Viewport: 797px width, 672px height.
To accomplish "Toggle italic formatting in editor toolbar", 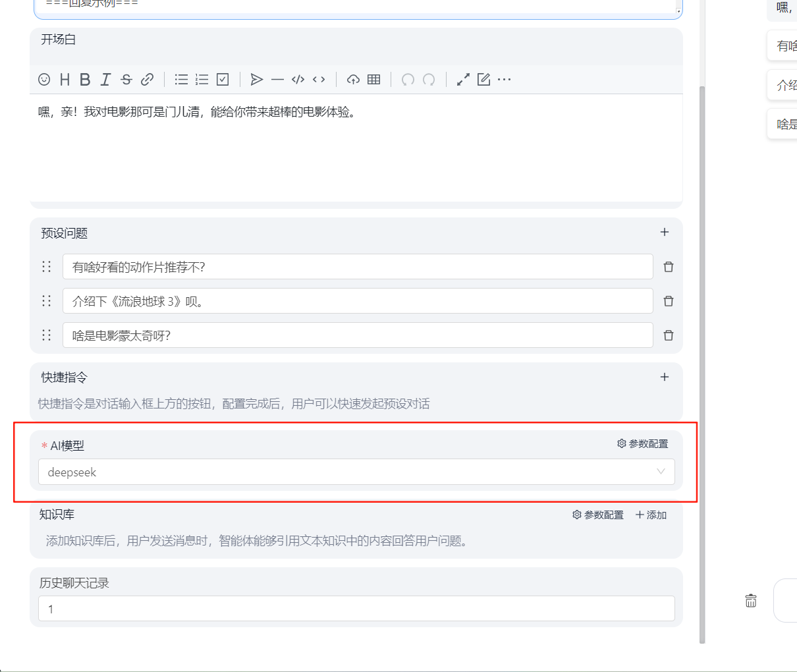I will point(105,80).
